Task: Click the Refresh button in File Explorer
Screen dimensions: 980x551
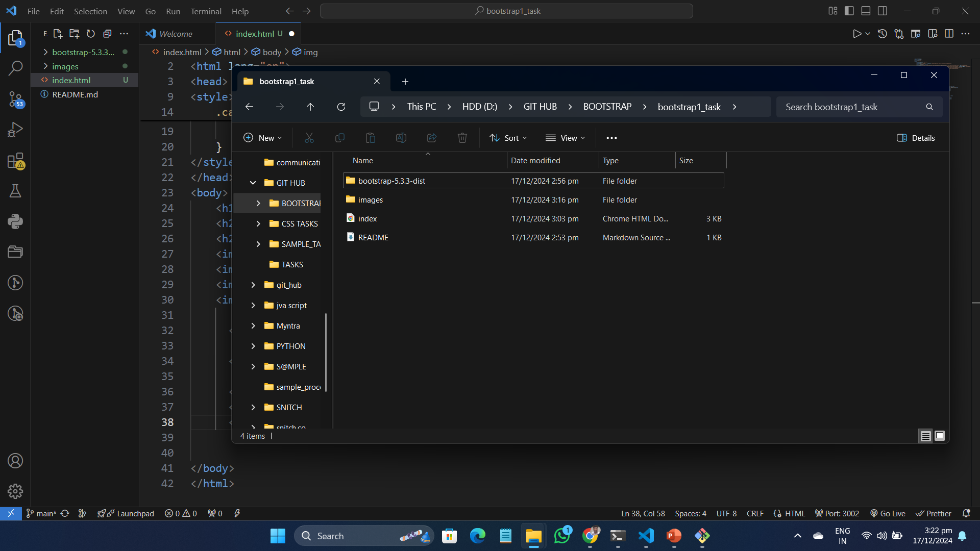Action: 341,107
